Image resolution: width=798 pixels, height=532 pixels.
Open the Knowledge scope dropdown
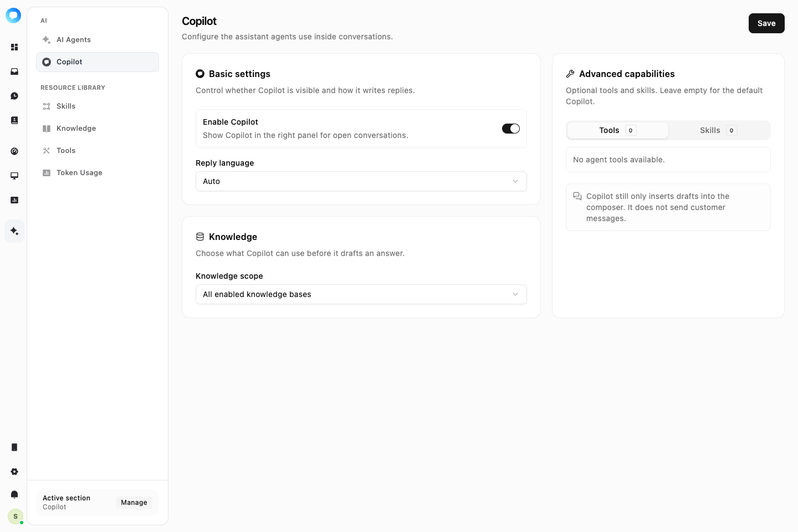point(361,294)
